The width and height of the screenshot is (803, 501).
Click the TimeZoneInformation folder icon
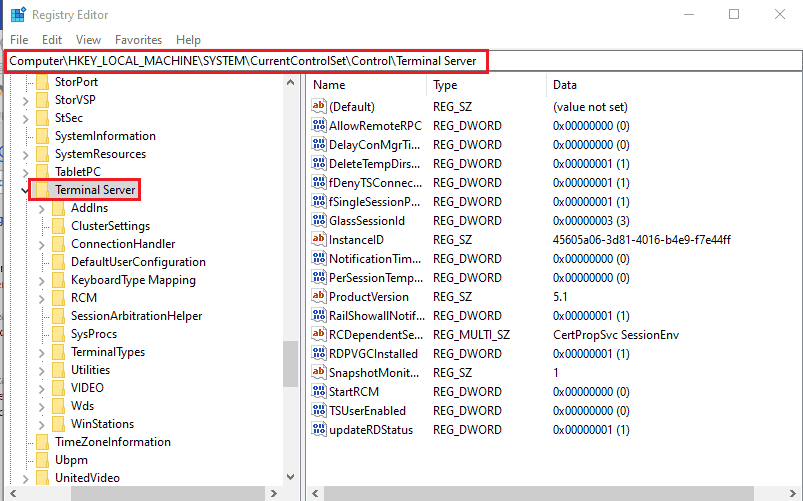pos(42,442)
